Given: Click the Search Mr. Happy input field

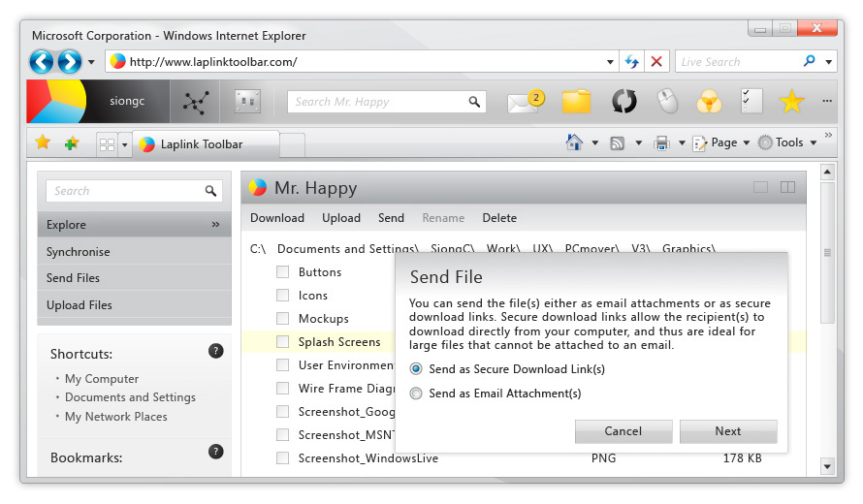Looking at the screenshot, I should (x=378, y=102).
